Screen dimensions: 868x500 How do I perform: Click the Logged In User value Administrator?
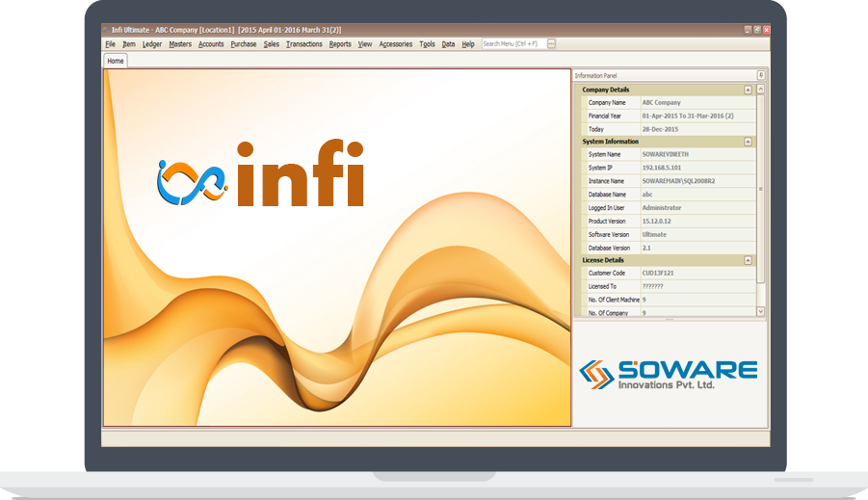coord(662,208)
